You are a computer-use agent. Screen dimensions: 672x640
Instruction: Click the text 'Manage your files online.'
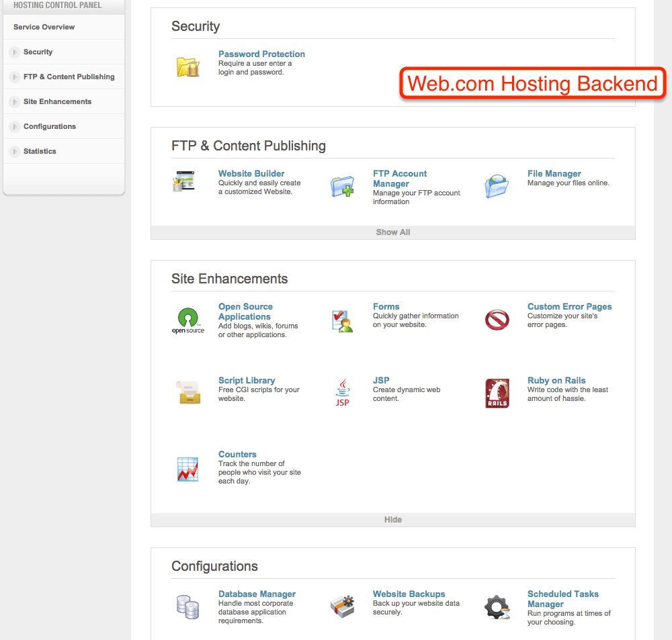[x=569, y=183]
